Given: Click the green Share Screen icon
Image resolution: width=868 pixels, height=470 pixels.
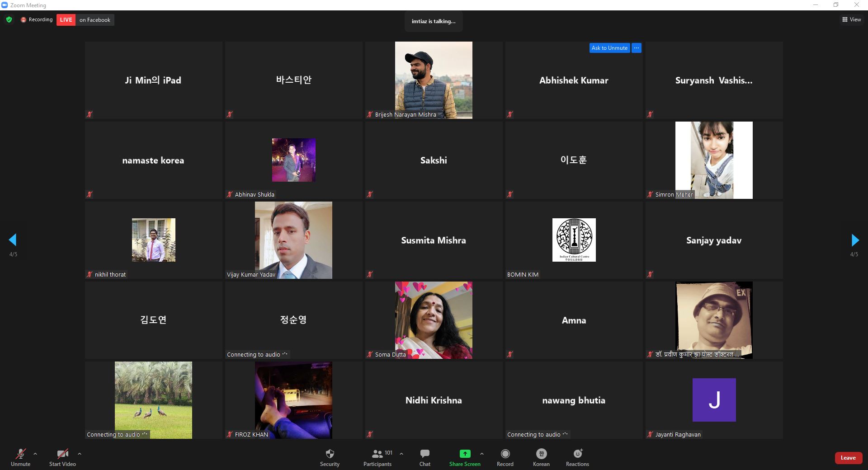Looking at the screenshot, I should (x=465, y=454).
